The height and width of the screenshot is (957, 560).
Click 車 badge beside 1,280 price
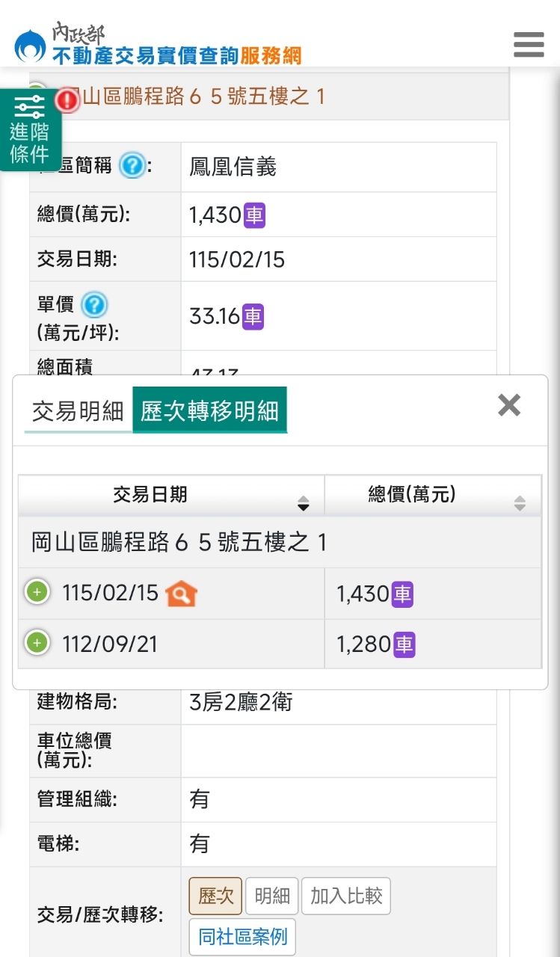pos(404,644)
